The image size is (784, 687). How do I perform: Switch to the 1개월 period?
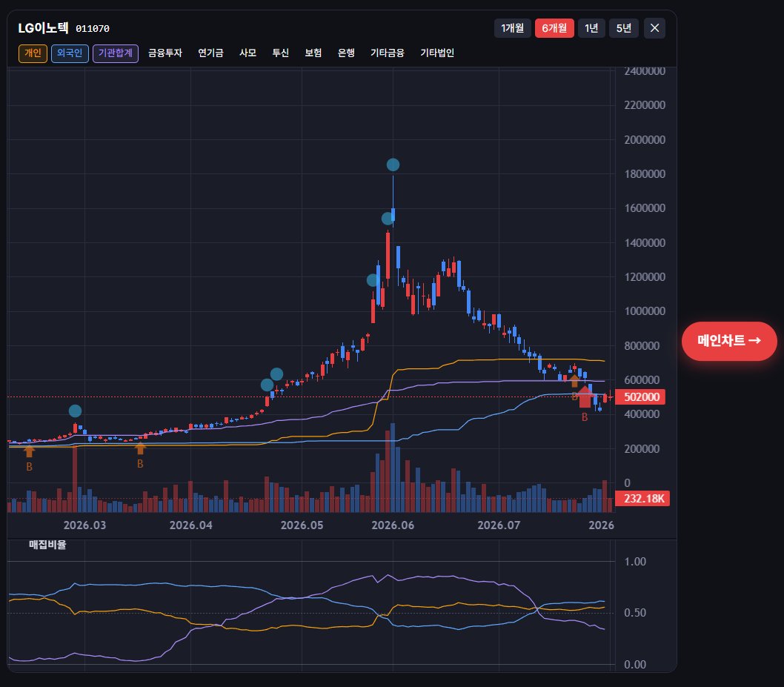pos(513,28)
